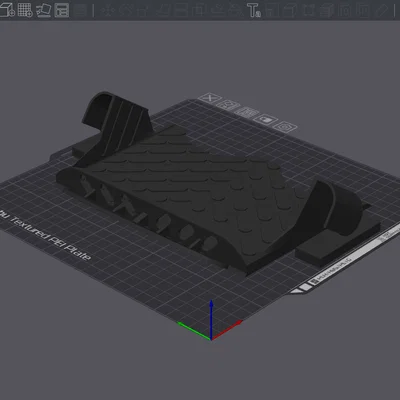Select the Rotate tool in toolbar

tap(125, 10)
